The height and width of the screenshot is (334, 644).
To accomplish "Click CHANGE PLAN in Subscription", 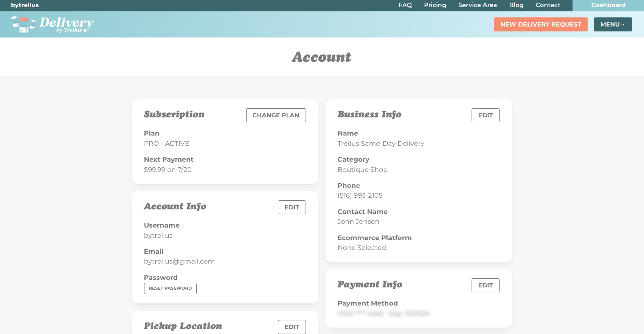I will click(x=276, y=115).
